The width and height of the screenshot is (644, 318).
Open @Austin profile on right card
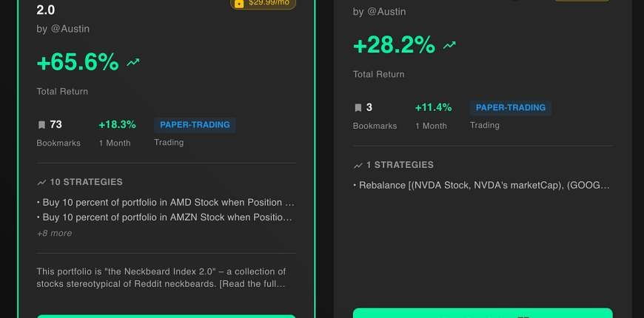[386, 12]
